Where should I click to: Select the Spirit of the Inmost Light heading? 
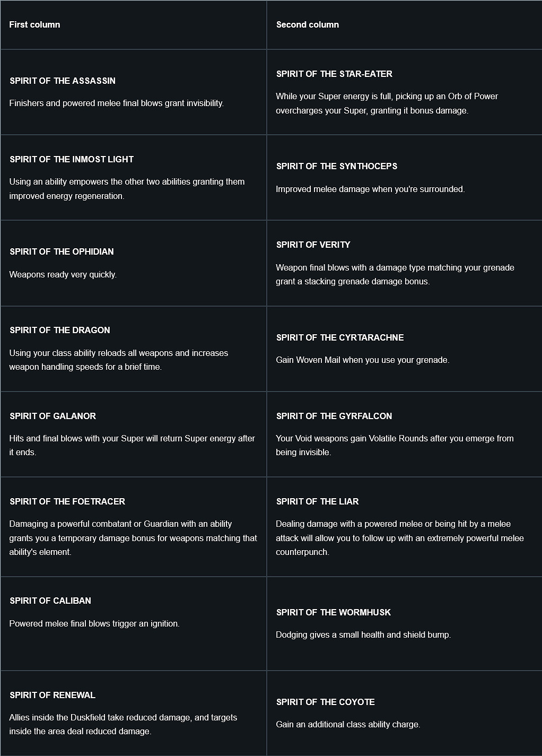[72, 159]
